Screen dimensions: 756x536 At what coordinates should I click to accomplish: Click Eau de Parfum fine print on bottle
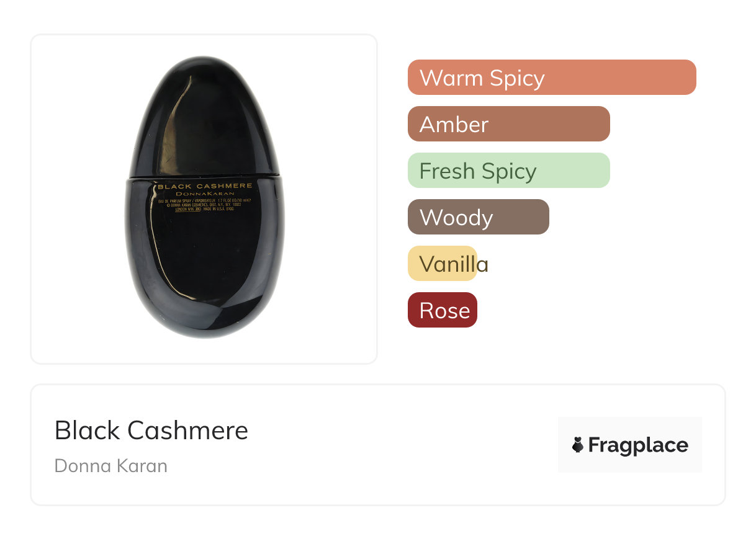[205, 202]
